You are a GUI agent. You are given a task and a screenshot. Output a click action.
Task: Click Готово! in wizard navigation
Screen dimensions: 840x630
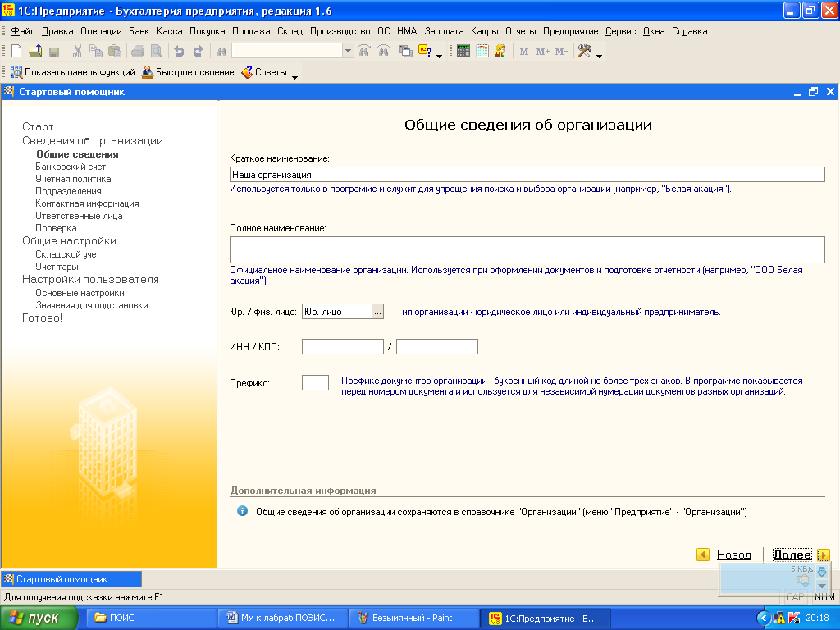tap(43, 317)
